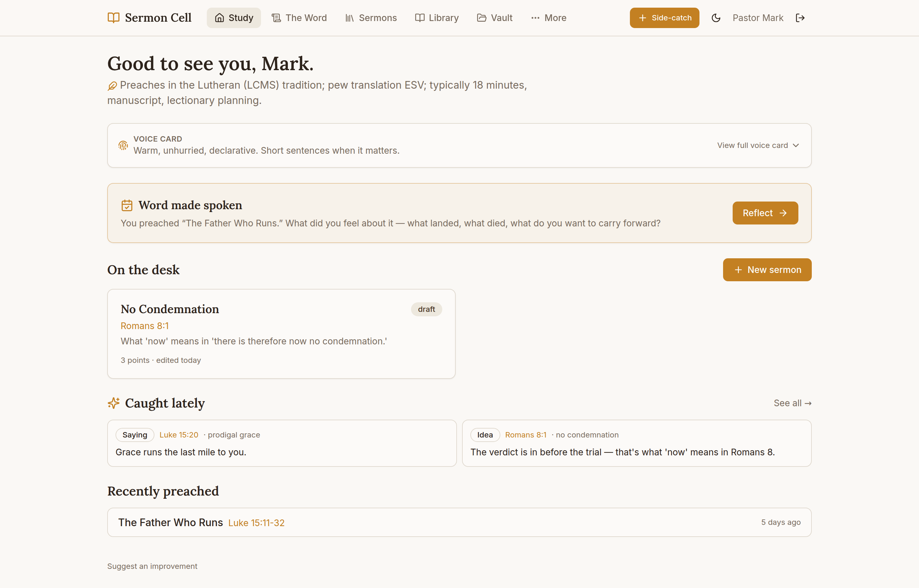Expand View full voice card
The width and height of the screenshot is (919, 588).
758,145
